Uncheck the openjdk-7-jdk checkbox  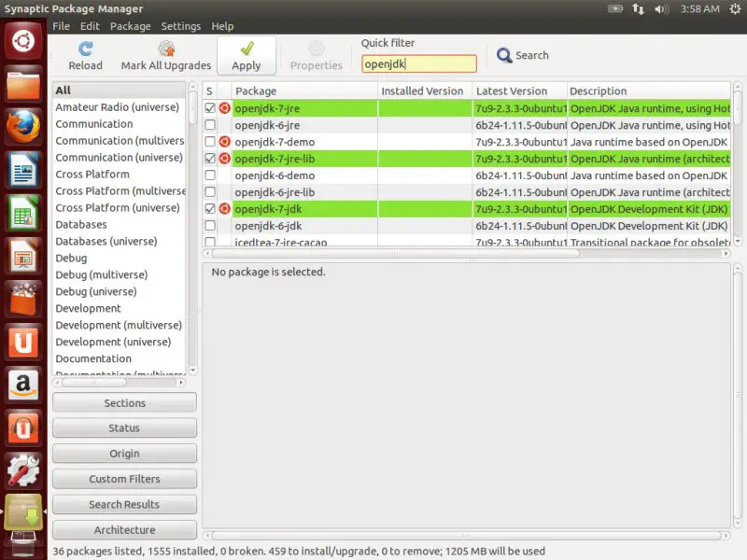210,208
